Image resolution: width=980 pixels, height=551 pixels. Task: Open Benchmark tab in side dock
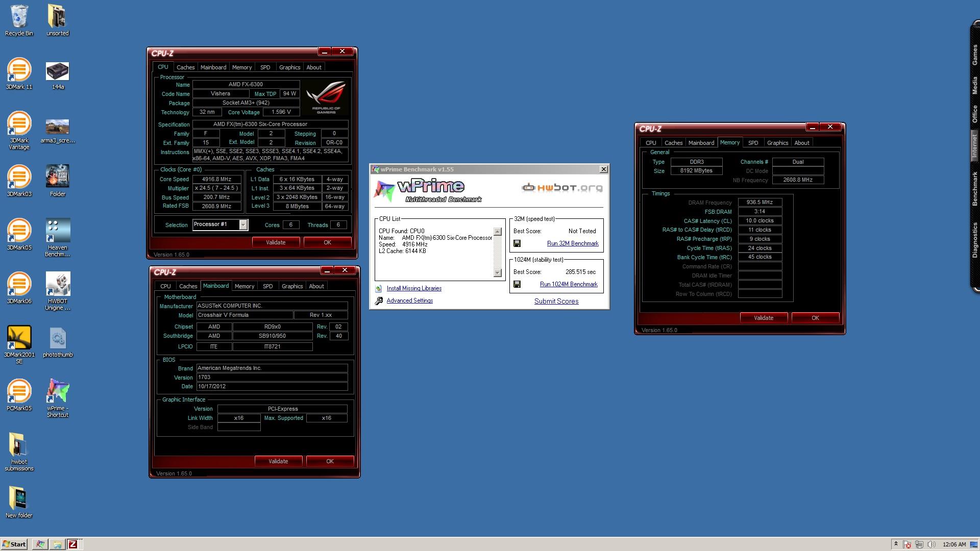click(x=974, y=189)
